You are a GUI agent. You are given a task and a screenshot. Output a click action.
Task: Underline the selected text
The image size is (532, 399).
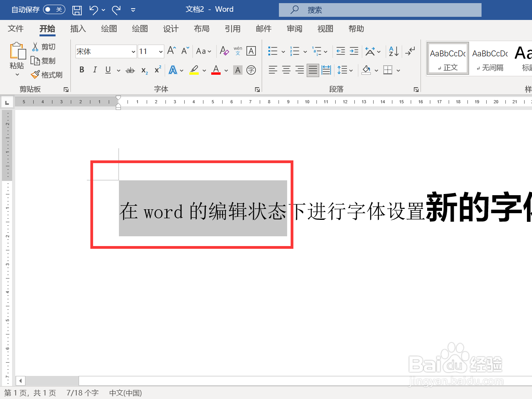[x=107, y=70]
